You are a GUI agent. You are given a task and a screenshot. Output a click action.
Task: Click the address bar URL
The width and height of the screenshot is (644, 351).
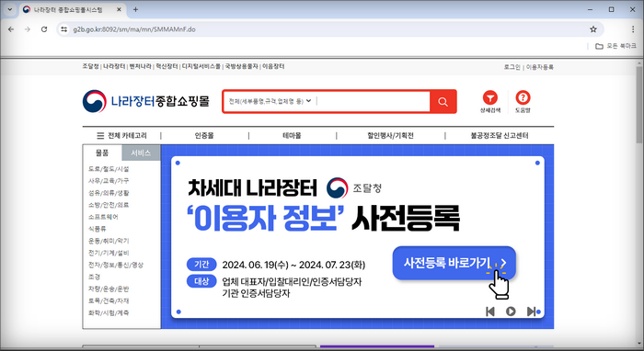coord(134,29)
